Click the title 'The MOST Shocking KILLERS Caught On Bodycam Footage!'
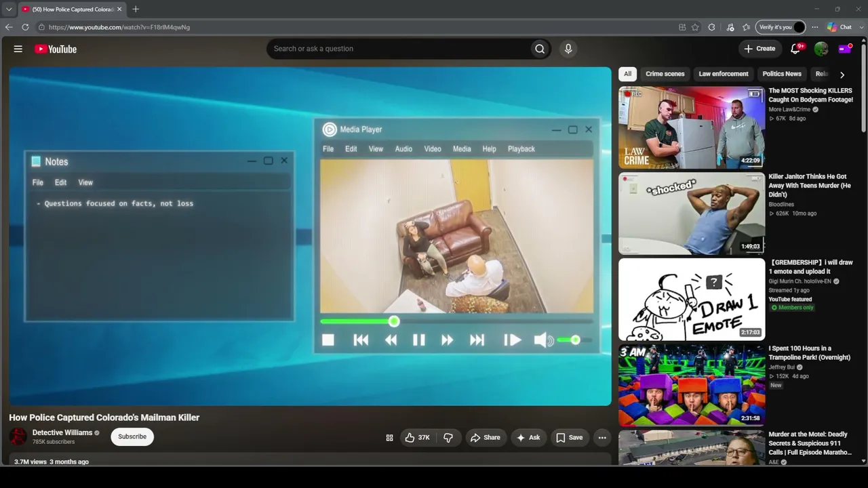The height and width of the screenshot is (488, 868). click(811, 95)
